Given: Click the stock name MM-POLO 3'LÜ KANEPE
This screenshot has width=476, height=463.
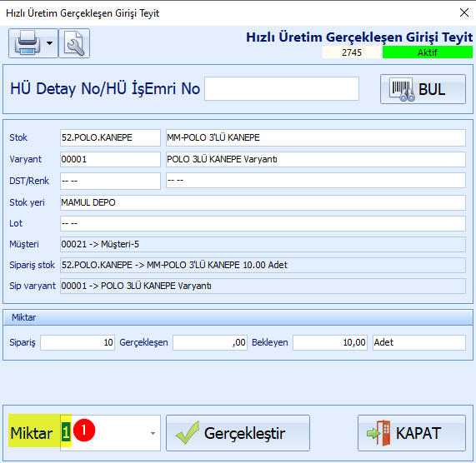Looking at the screenshot, I should pos(316,137).
